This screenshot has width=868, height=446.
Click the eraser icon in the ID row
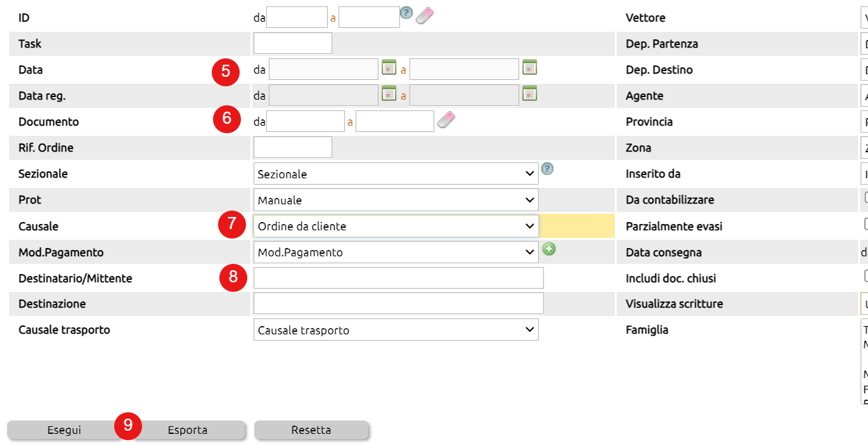pyautogui.click(x=424, y=16)
